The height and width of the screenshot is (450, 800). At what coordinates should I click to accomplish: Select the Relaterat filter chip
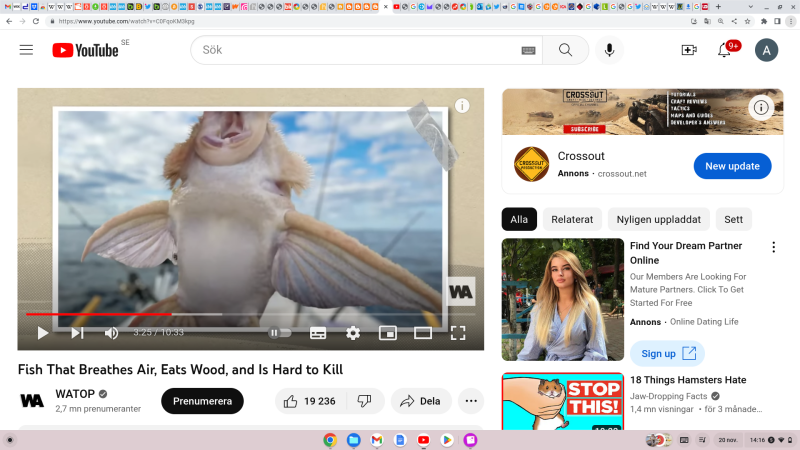point(572,219)
